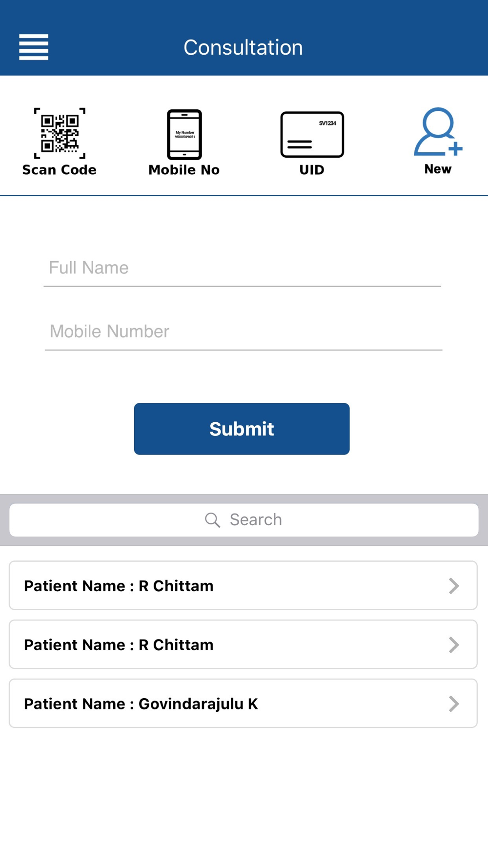The height and width of the screenshot is (868, 488).
Task: Expand second R Chittam row chevron
Action: click(454, 645)
